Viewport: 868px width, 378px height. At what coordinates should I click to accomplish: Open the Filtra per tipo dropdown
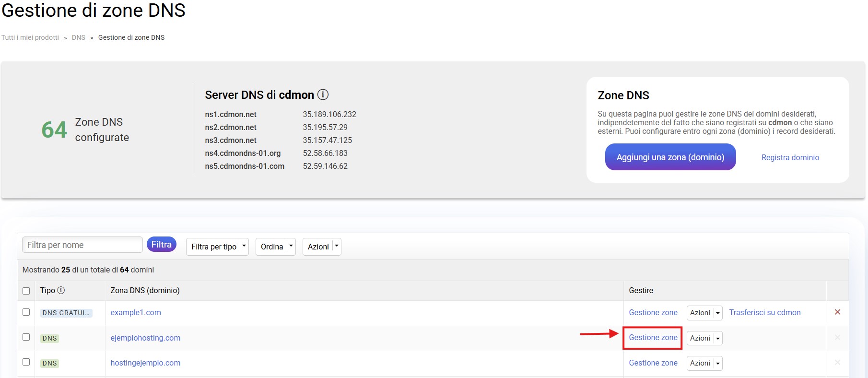217,247
